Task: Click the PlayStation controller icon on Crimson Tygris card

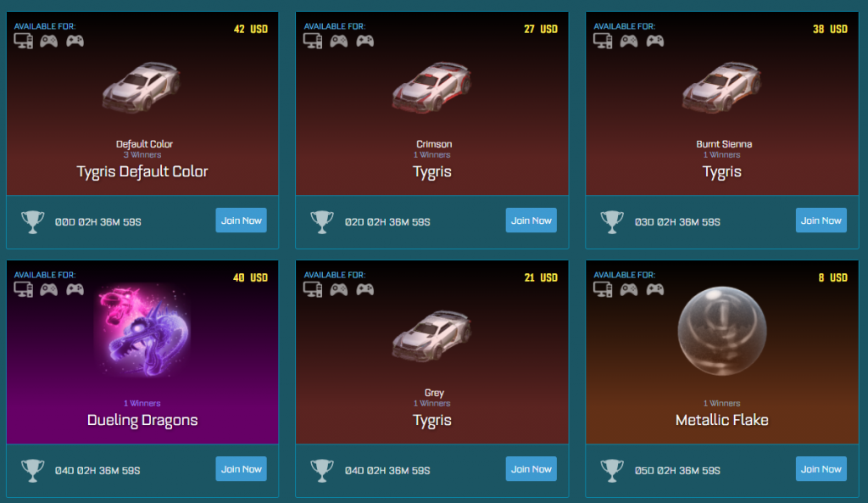Action: pyautogui.click(x=364, y=41)
